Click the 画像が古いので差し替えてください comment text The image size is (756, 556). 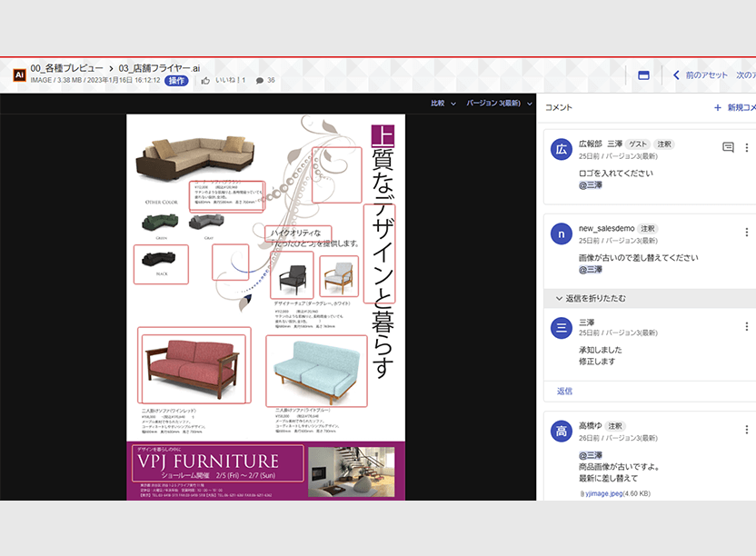point(639,257)
